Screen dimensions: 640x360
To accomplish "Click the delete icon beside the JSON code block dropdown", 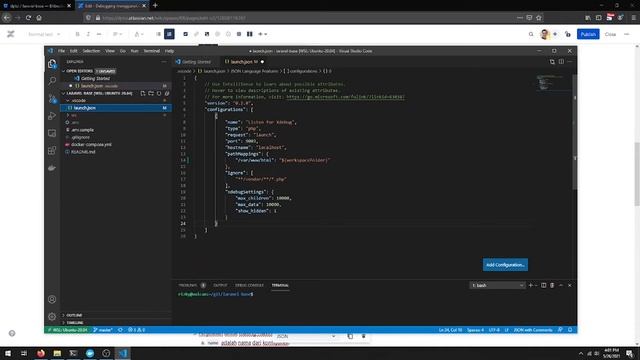I will click(363, 336).
